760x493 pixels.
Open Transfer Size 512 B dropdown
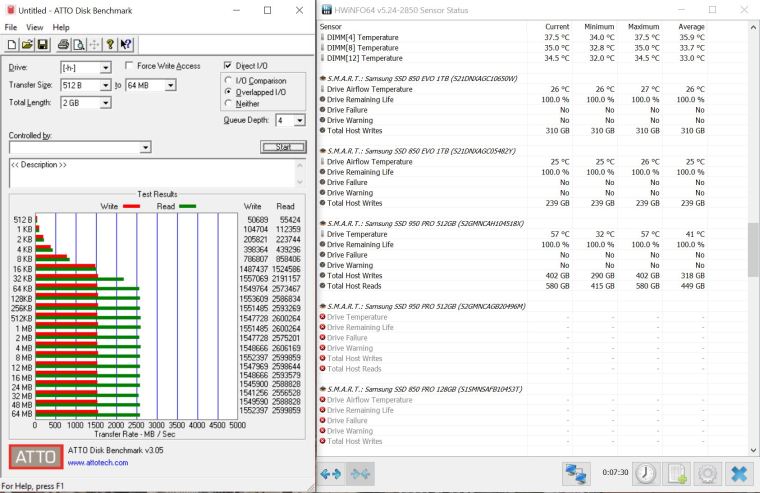click(x=105, y=85)
